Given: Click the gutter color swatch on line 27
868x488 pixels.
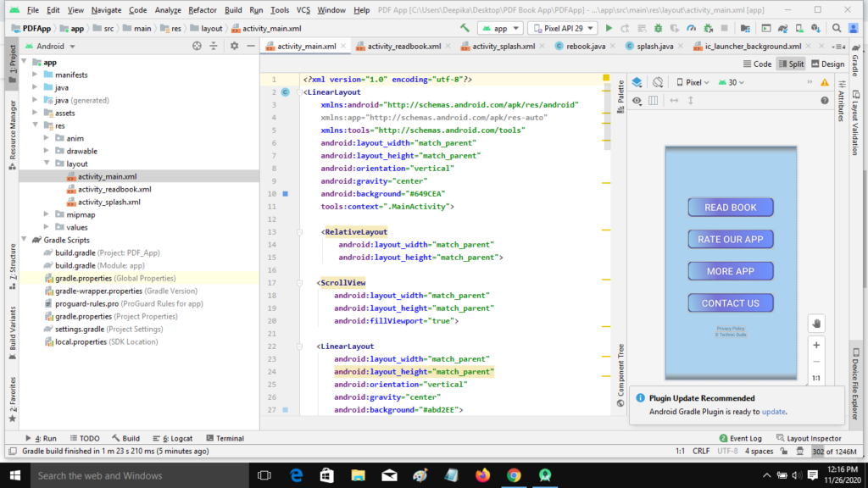Looking at the screenshot, I should tap(286, 410).
